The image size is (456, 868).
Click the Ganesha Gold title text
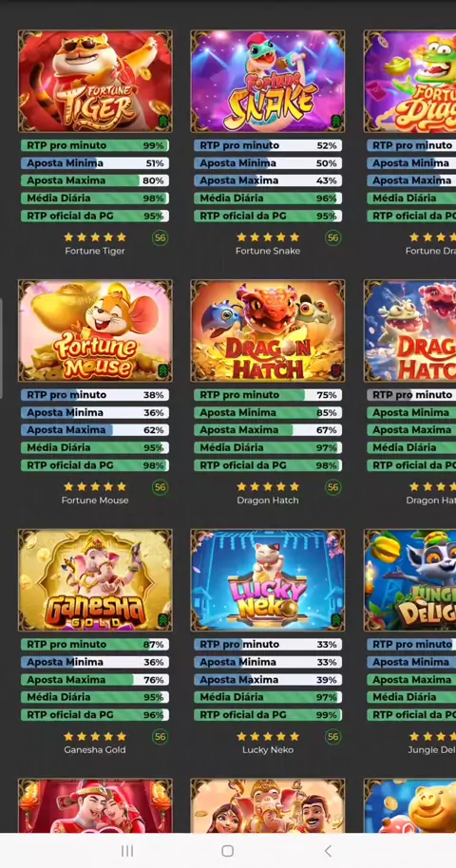coord(95,749)
